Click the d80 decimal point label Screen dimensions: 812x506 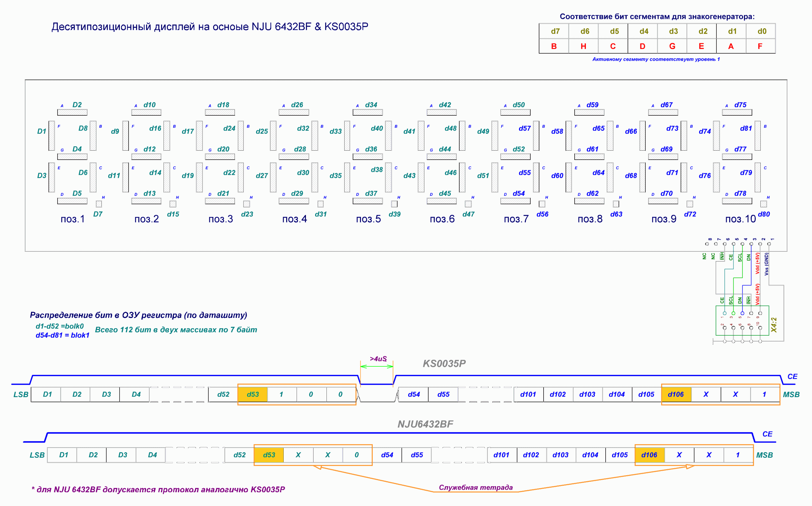pyautogui.click(x=764, y=214)
